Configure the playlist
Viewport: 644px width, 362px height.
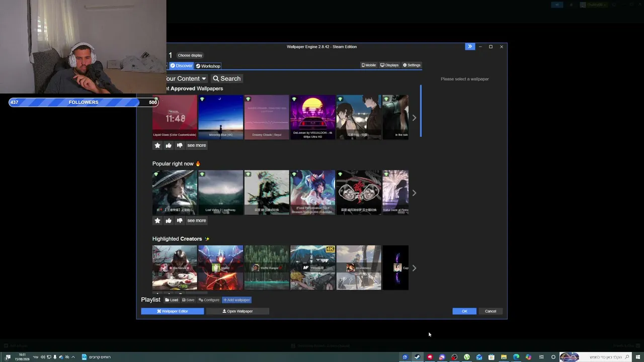pyautogui.click(x=209, y=300)
